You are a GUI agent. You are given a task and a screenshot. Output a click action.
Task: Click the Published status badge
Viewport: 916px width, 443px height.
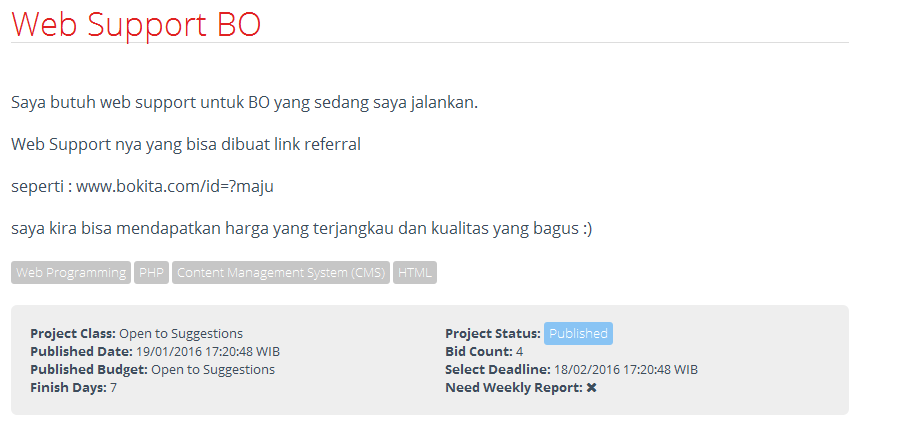tap(578, 334)
